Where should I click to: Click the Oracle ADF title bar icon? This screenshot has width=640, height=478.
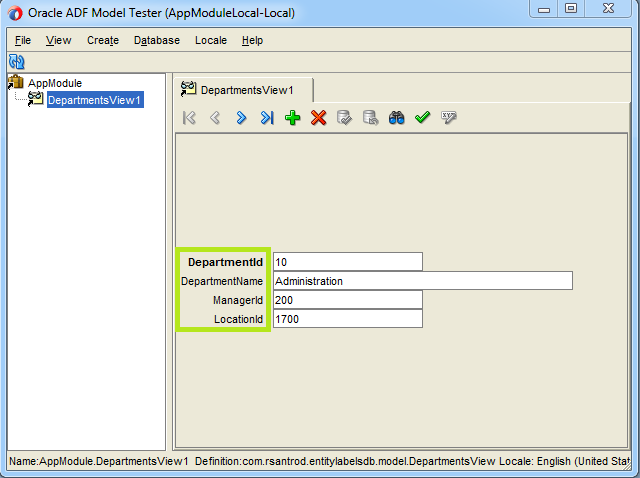(15, 13)
